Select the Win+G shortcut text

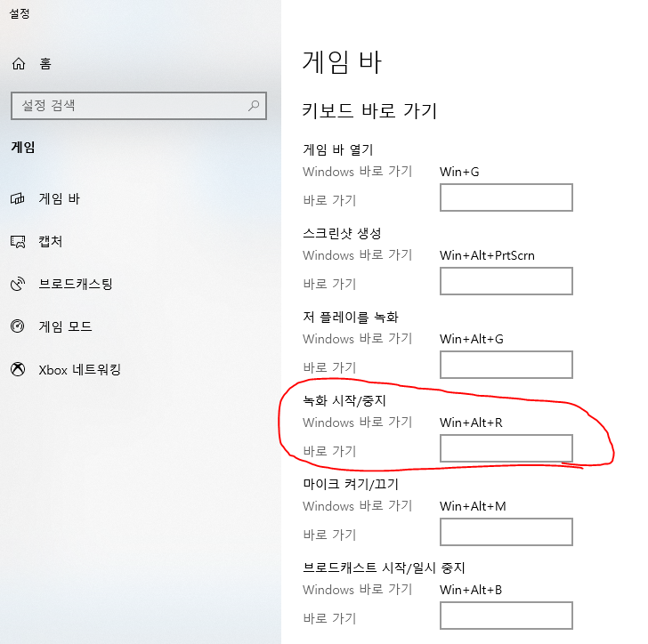(x=459, y=172)
